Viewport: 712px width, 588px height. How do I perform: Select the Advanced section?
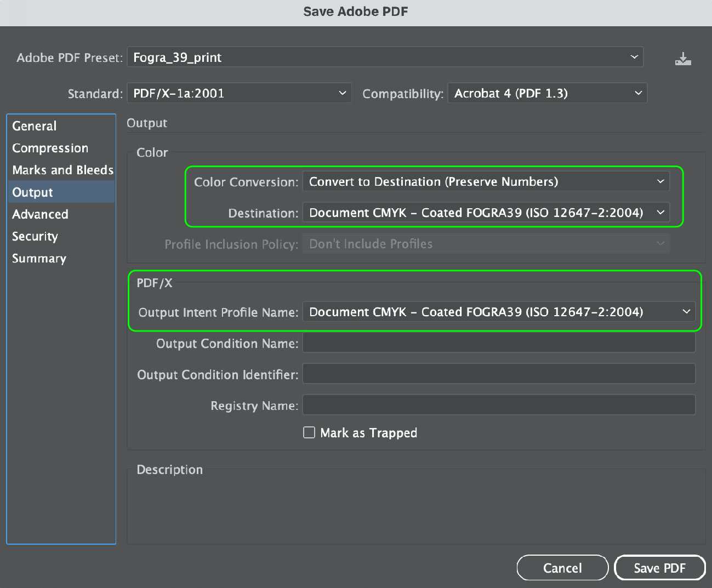(61, 214)
